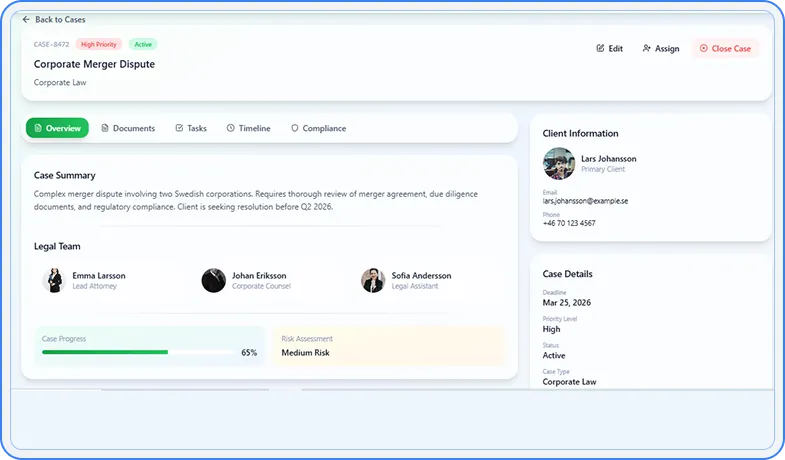Click the High Priority badge

point(99,44)
